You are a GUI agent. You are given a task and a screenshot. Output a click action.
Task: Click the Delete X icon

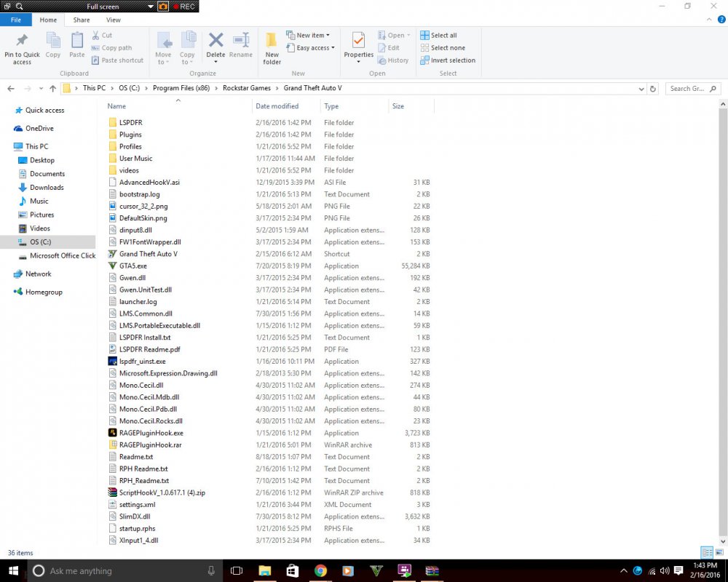215,40
